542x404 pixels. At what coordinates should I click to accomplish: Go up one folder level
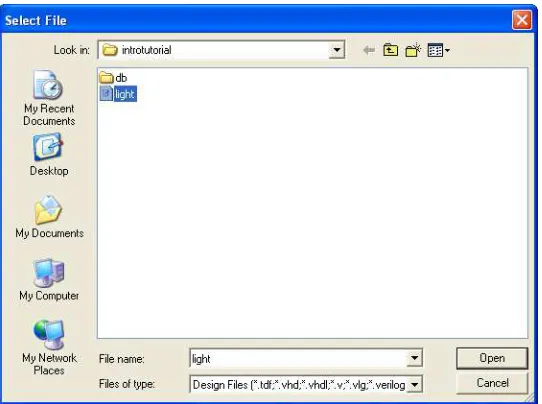point(391,50)
